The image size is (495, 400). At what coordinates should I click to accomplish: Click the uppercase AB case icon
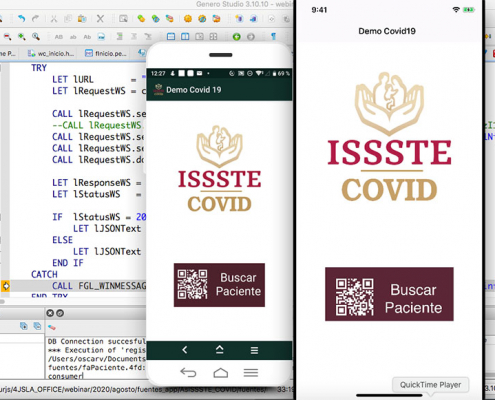click(x=59, y=37)
